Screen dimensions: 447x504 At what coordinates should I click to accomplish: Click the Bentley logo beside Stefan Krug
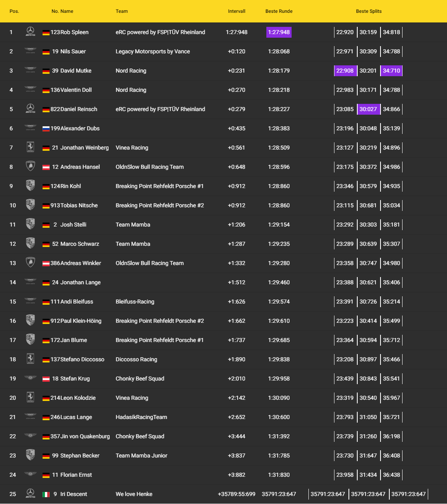point(30,379)
